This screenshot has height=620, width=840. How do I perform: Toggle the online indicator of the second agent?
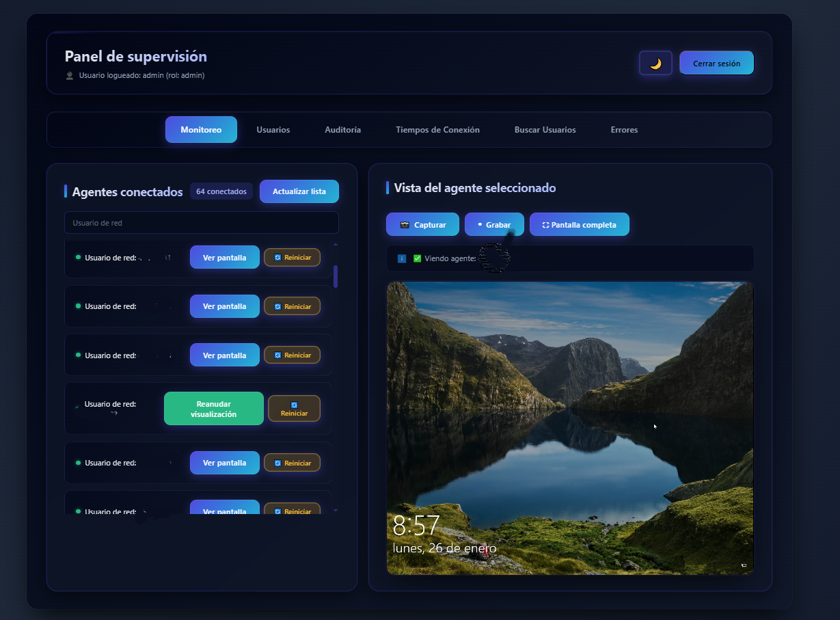click(x=77, y=306)
